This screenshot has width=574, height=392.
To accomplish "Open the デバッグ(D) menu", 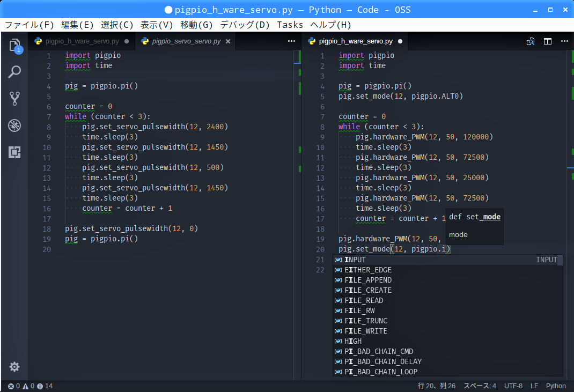I will tap(245, 25).
